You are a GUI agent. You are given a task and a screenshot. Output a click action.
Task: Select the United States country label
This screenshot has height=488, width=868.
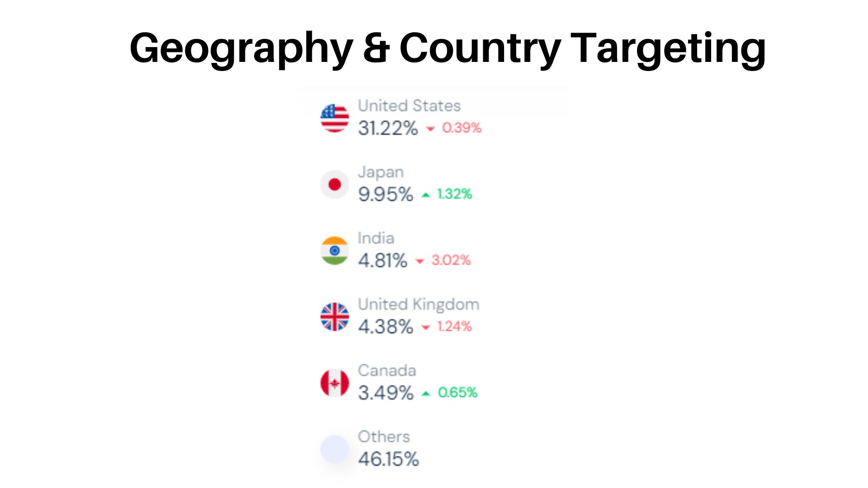pyautogui.click(x=409, y=106)
